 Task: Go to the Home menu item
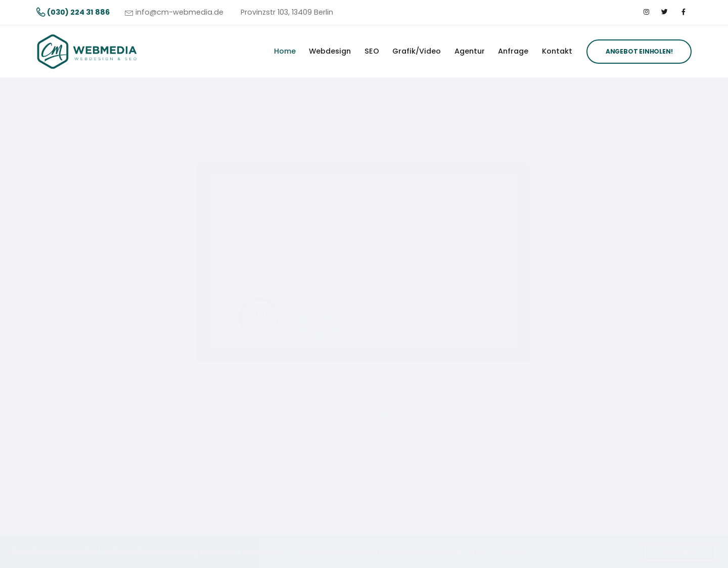pyautogui.click(x=285, y=51)
